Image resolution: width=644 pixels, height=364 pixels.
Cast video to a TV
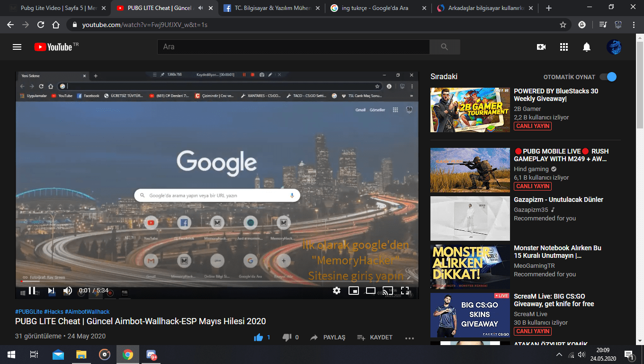(x=388, y=291)
